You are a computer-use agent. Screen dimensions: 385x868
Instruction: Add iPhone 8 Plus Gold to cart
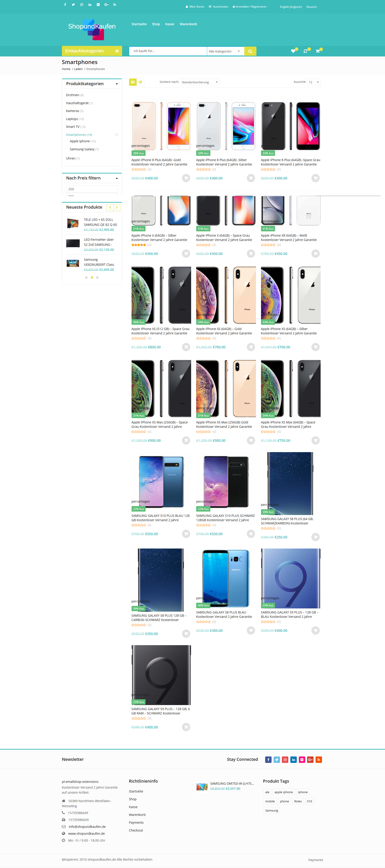[186, 178]
